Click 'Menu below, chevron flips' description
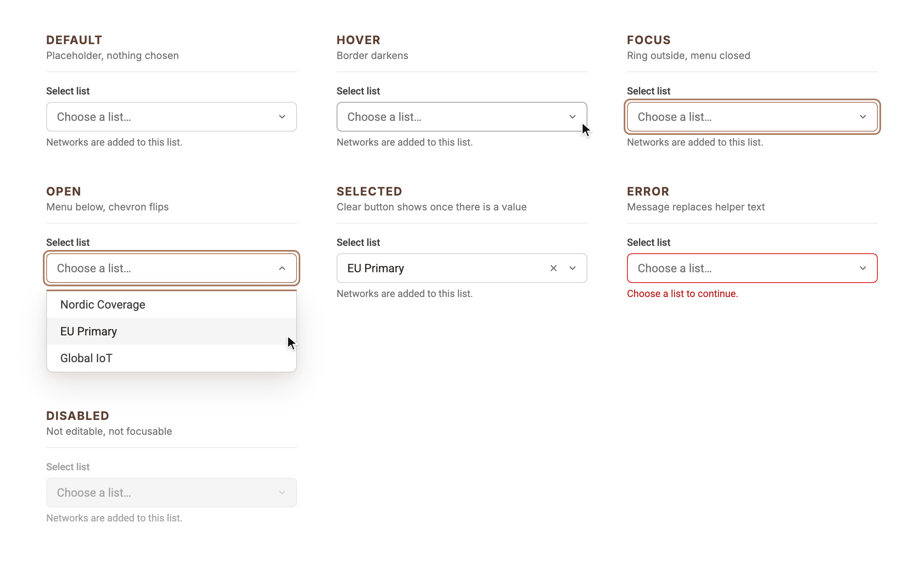The height and width of the screenshot is (561, 924). (x=107, y=207)
